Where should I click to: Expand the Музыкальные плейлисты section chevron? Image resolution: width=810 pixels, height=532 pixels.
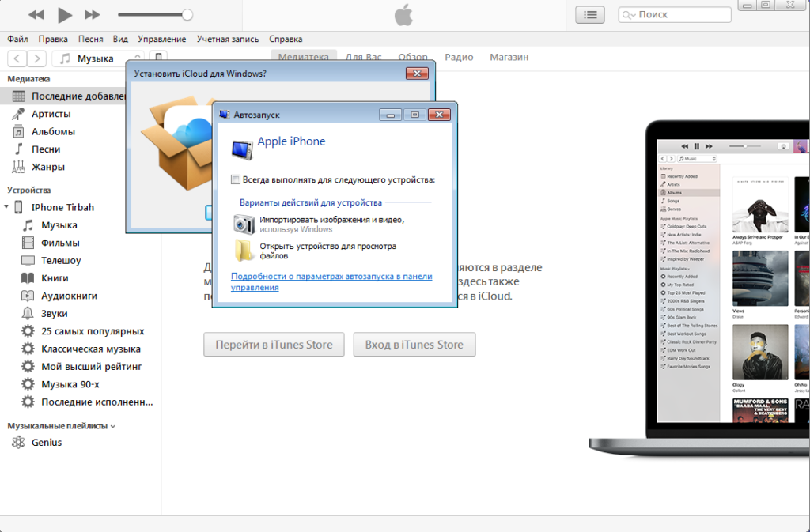[113, 426]
